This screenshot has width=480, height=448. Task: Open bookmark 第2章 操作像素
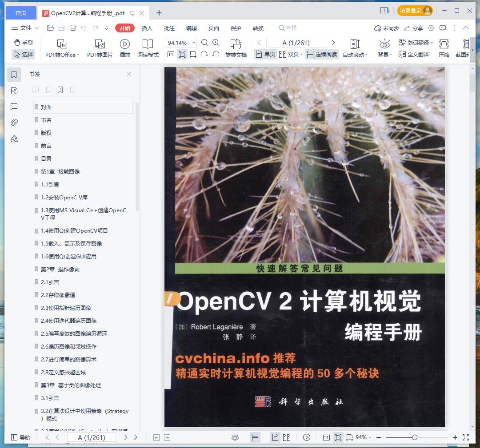tap(60, 270)
